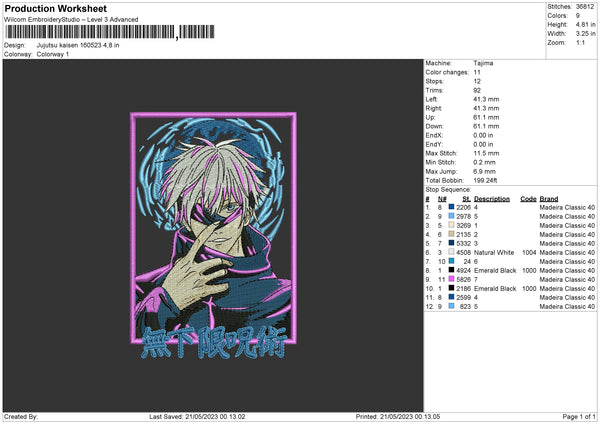Image resolution: width=600 pixels, height=424 pixels.
Task: Click the Natural White swatch in row 6
Action: click(451, 252)
